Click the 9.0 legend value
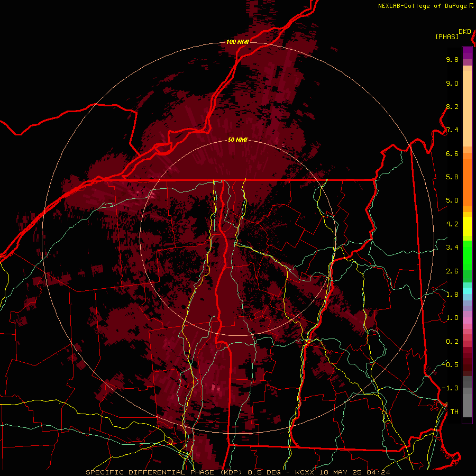The height and width of the screenshot is (476, 476). click(x=452, y=83)
